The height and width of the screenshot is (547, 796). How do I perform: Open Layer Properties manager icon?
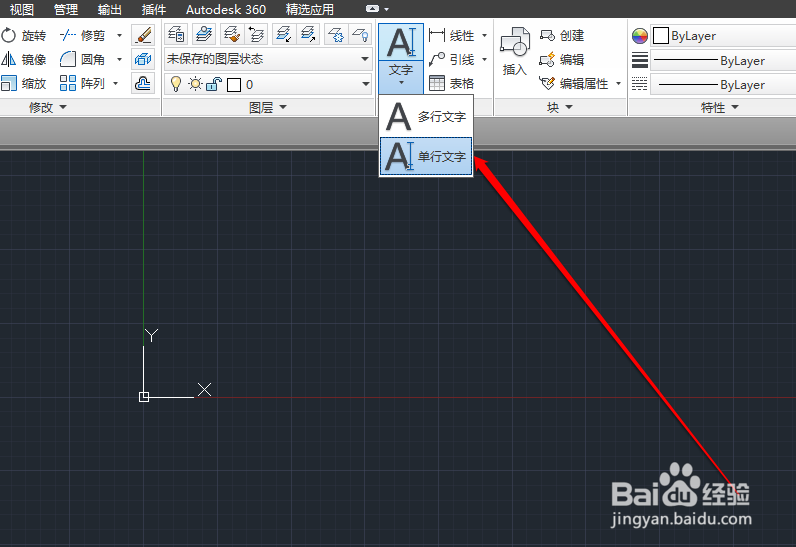click(x=177, y=35)
